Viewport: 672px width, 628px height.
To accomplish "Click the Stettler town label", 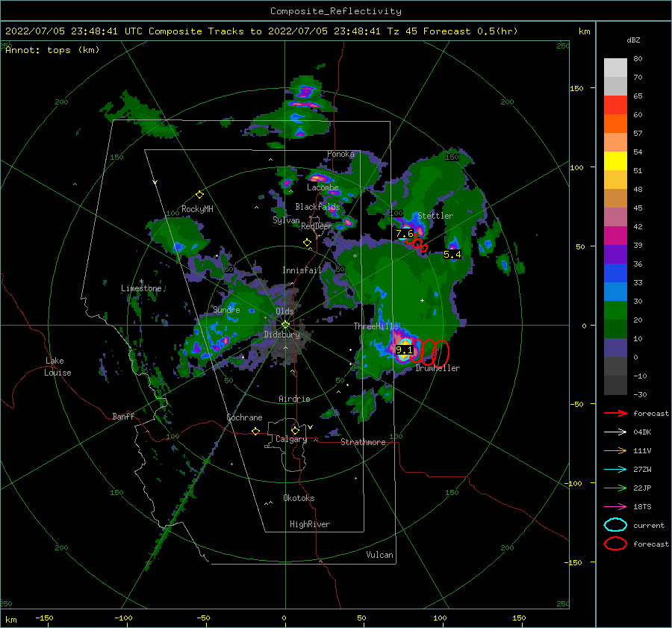I will (x=435, y=216).
